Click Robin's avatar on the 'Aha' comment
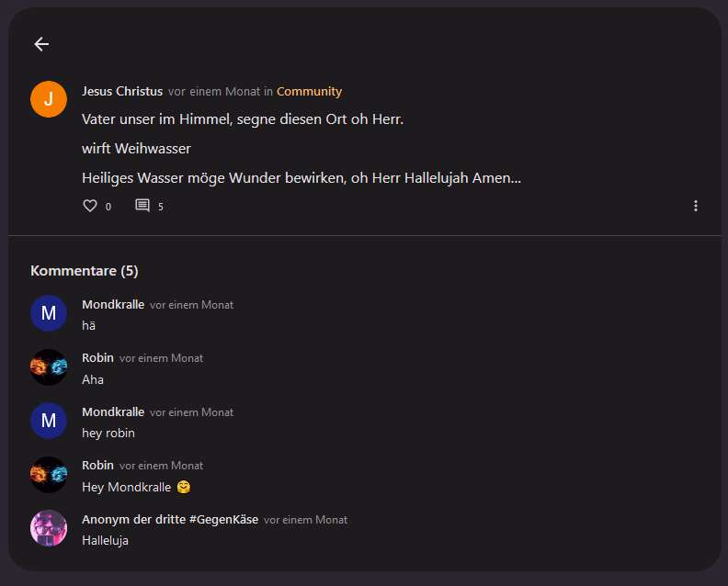Image resolution: width=728 pixels, height=586 pixels. [x=49, y=367]
